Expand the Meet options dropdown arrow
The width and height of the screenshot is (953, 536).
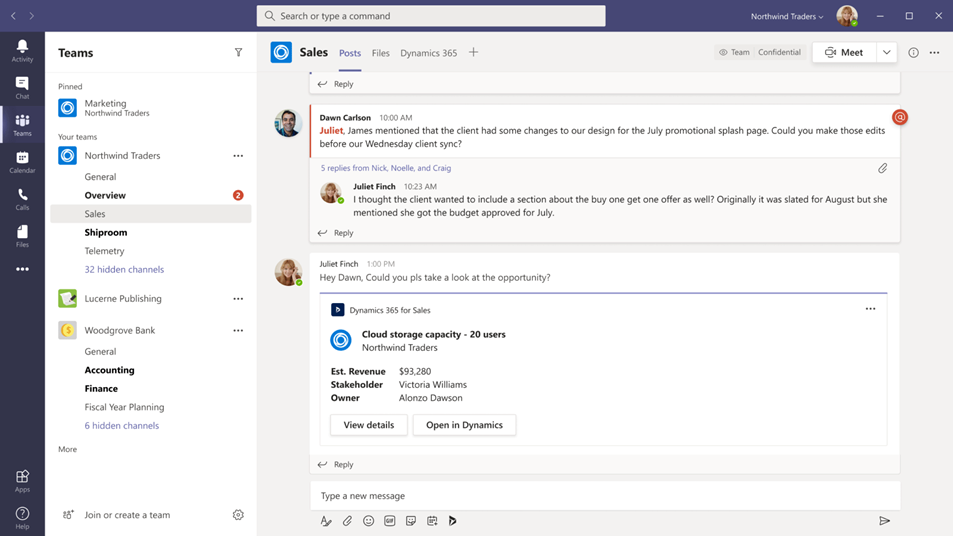tap(887, 52)
